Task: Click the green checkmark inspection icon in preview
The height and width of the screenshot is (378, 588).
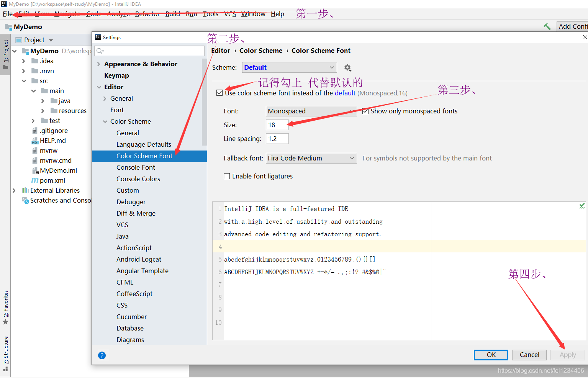Action: pyautogui.click(x=582, y=206)
